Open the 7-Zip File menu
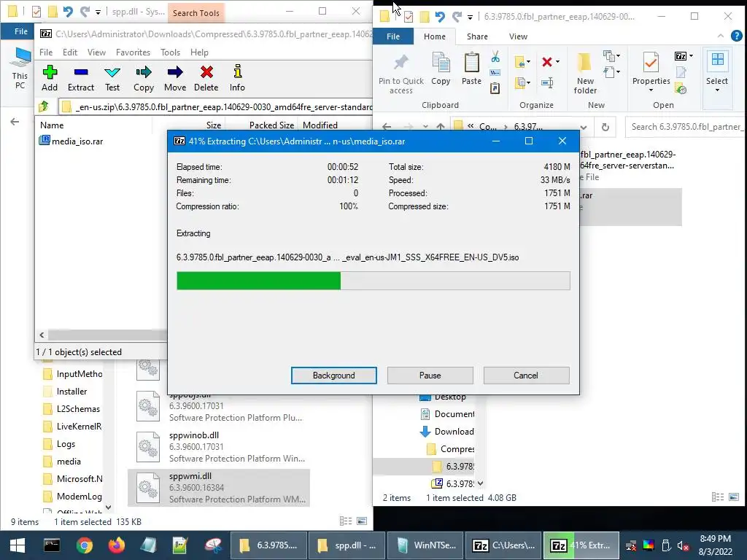747x560 pixels. 46,52
